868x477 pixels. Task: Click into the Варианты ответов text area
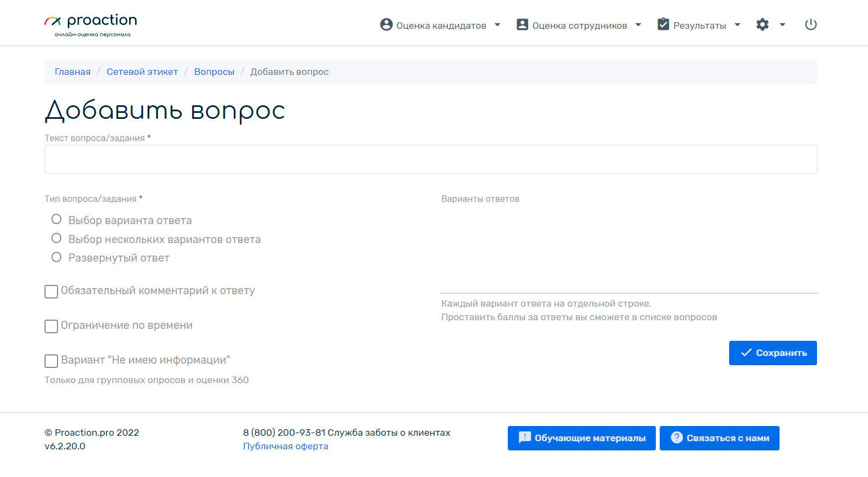[629, 251]
